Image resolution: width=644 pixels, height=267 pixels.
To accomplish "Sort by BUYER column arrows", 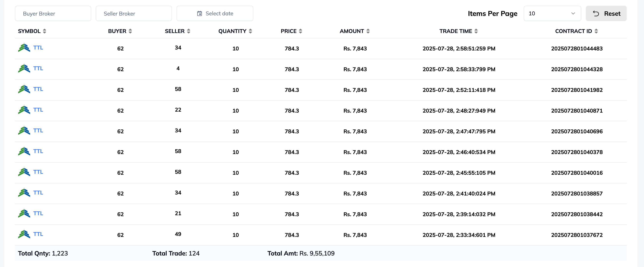I will [x=130, y=31].
